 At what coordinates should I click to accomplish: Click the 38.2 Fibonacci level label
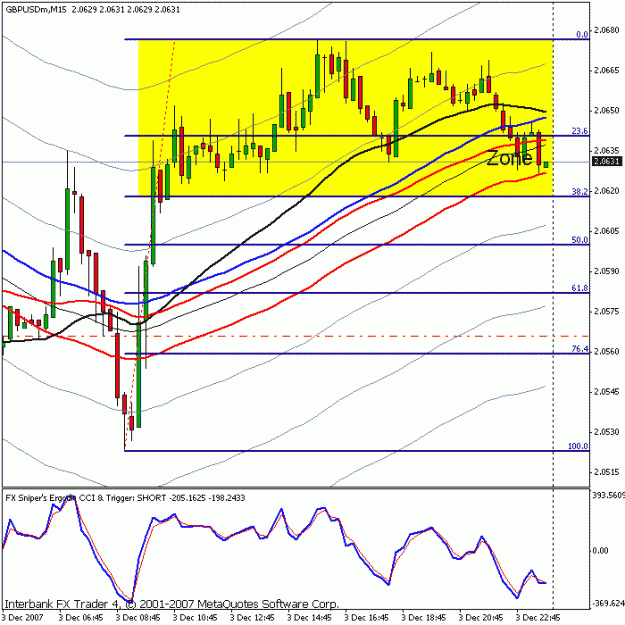click(x=580, y=192)
